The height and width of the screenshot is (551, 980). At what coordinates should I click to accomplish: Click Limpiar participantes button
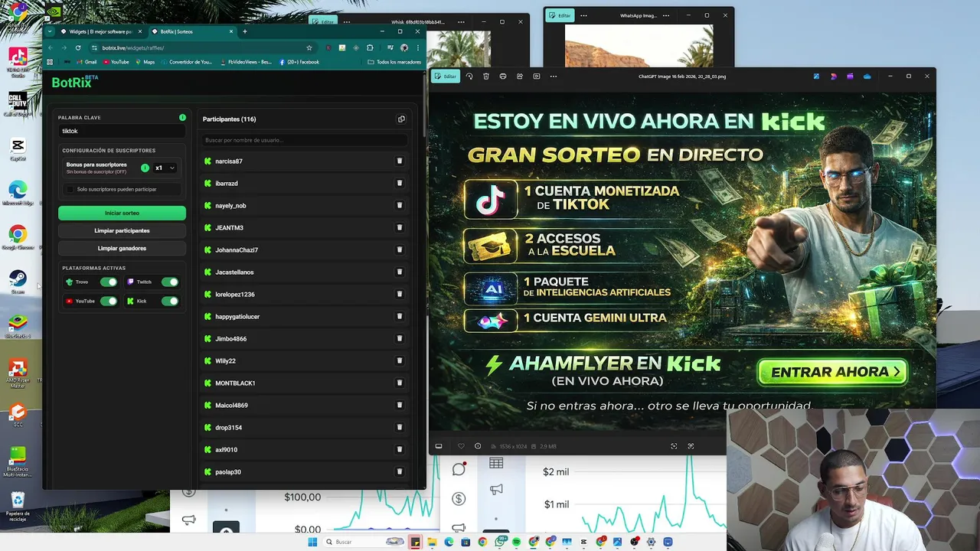tap(122, 230)
